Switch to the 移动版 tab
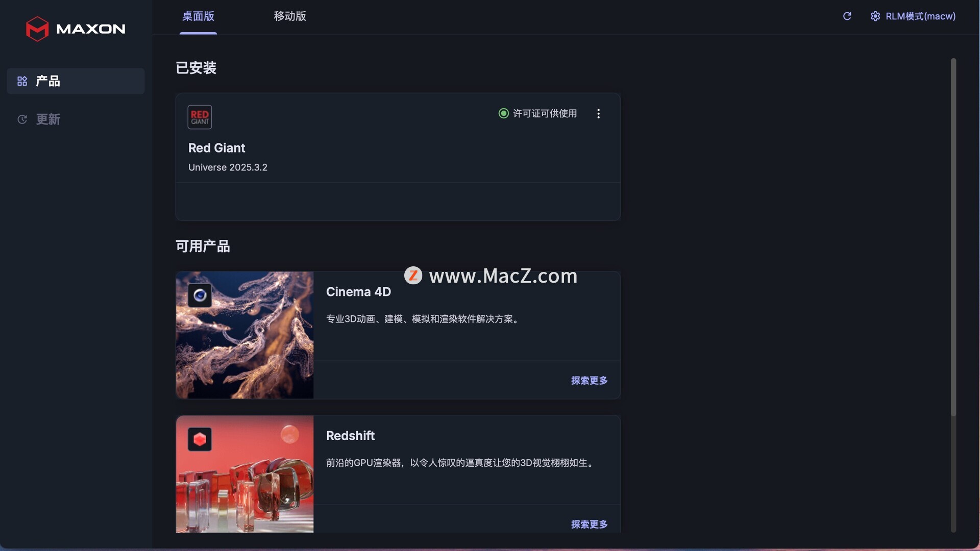 tap(290, 16)
